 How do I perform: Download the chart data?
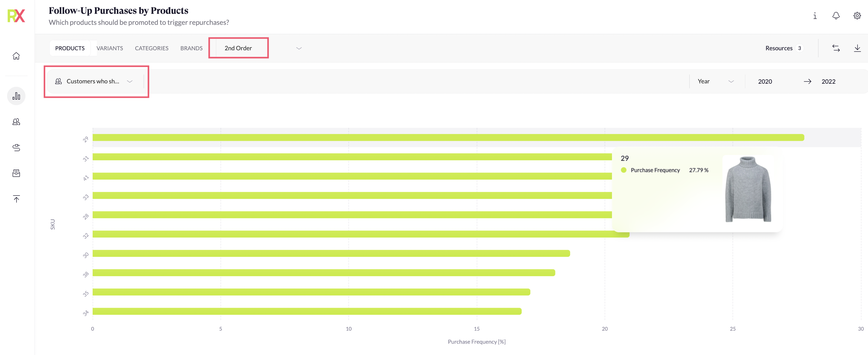[857, 48]
